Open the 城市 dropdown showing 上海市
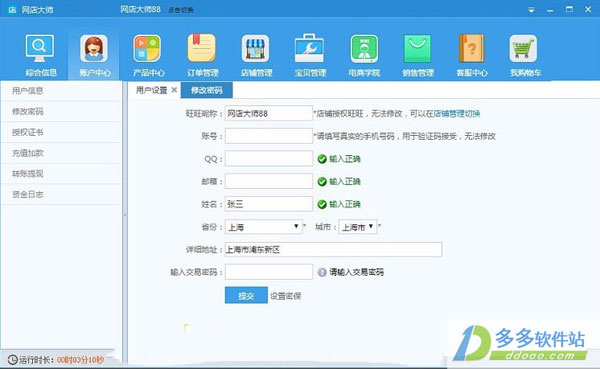The width and height of the screenshot is (600, 369). [x=358, y=227]
